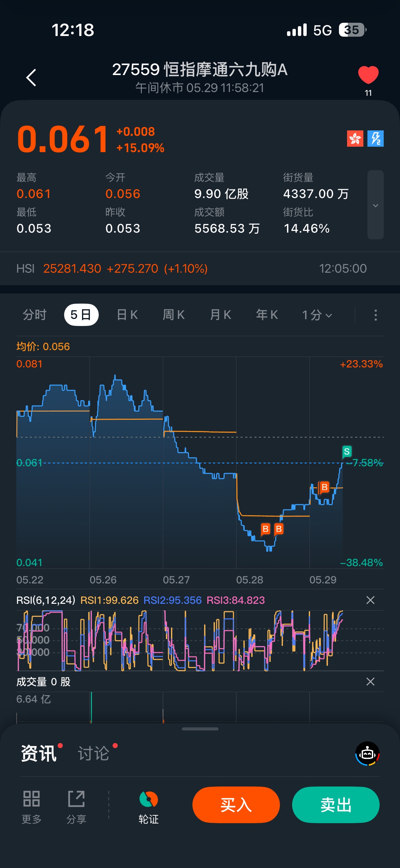Viewport: 400px width, 868px height.
Task: Switch to the 年K chart tab
Action: [x=267, y=315]
